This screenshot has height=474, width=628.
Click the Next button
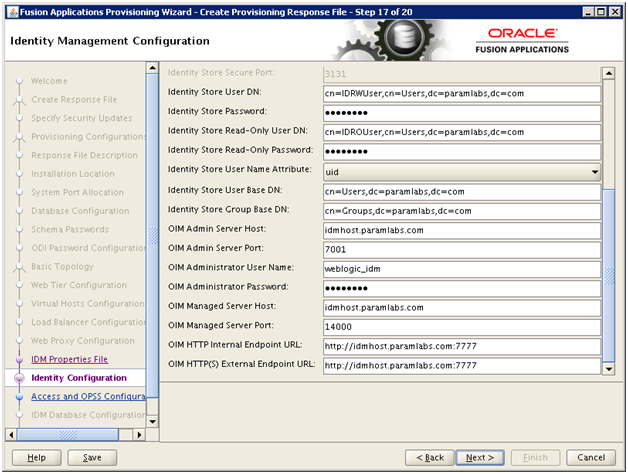coord(480,457)
